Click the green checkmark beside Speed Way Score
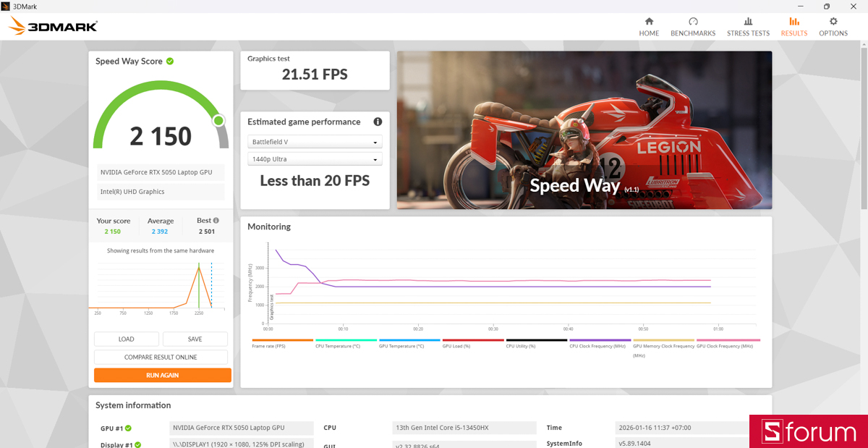This screenshot has height=448, width=868. 169,62
